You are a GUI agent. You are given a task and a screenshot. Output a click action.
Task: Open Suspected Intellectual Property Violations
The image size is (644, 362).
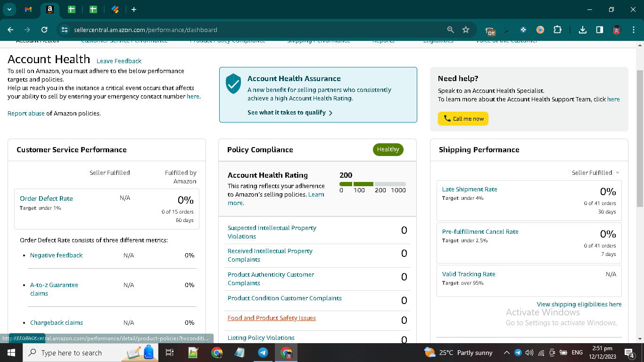point(272,232)
